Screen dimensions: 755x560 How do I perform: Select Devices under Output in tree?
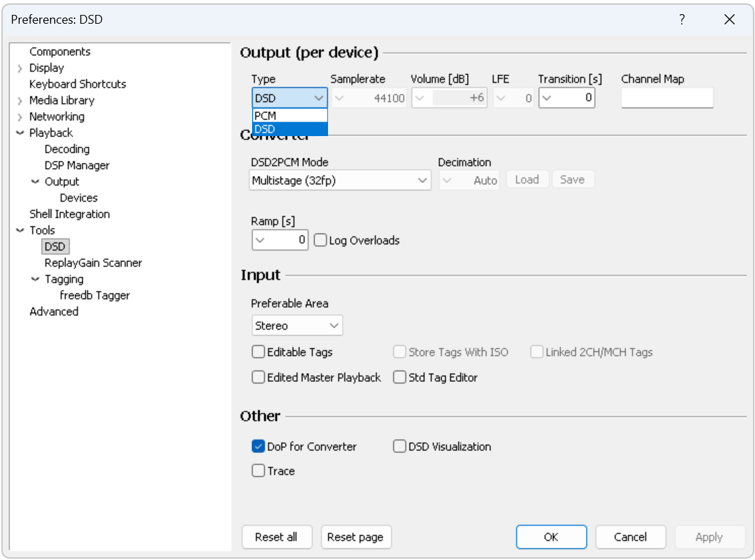pyautogui.click(x=79, y=198)
